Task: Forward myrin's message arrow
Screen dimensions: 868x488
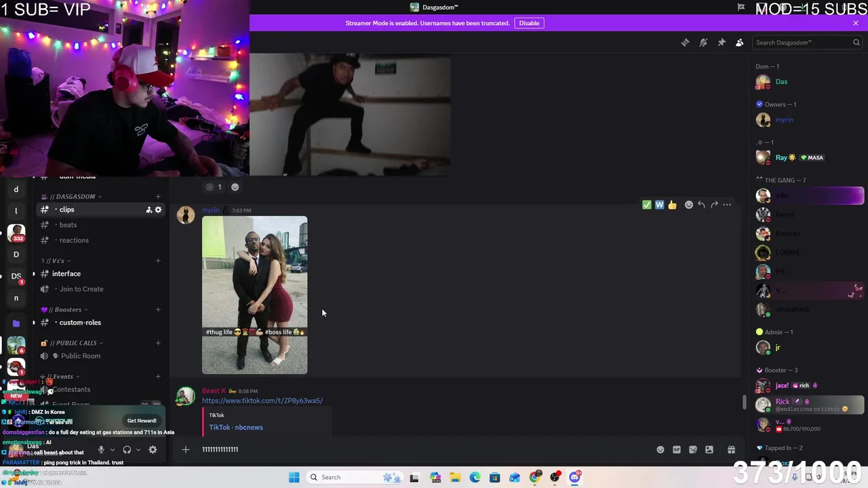Action: tap(714, 205)
